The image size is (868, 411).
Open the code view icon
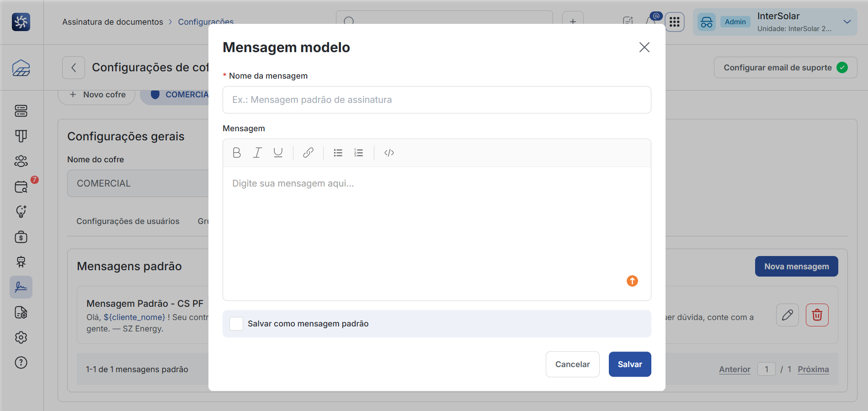point(389,153)
